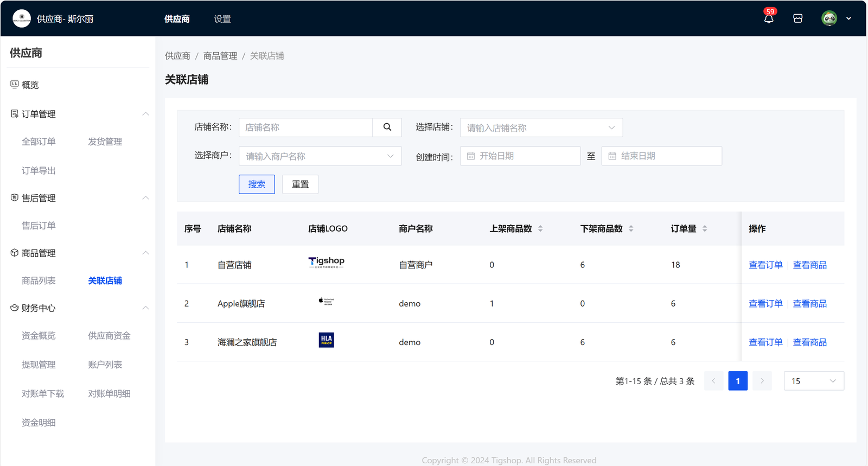Click the magnifier search icon button

[x=387, y=127]
